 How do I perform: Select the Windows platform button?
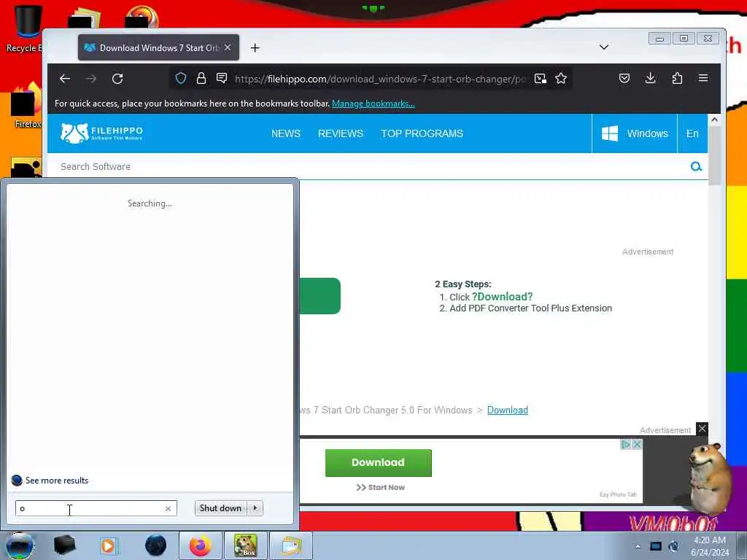coord(635,134)
